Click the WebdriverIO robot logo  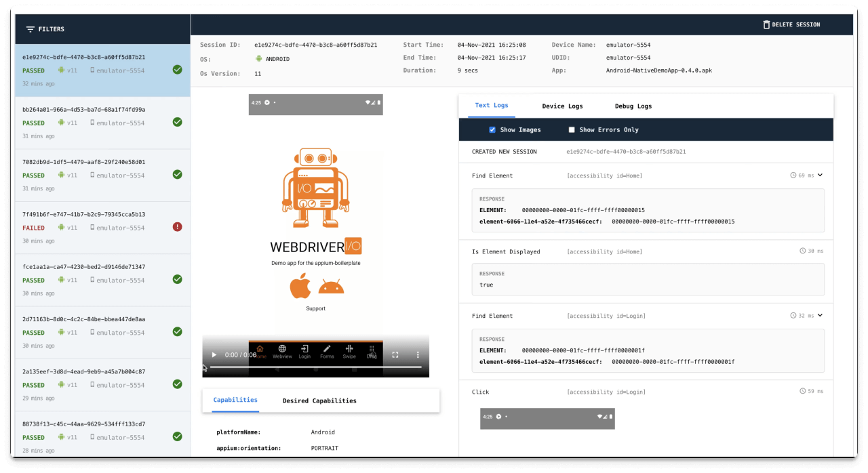tap(315, 188)
